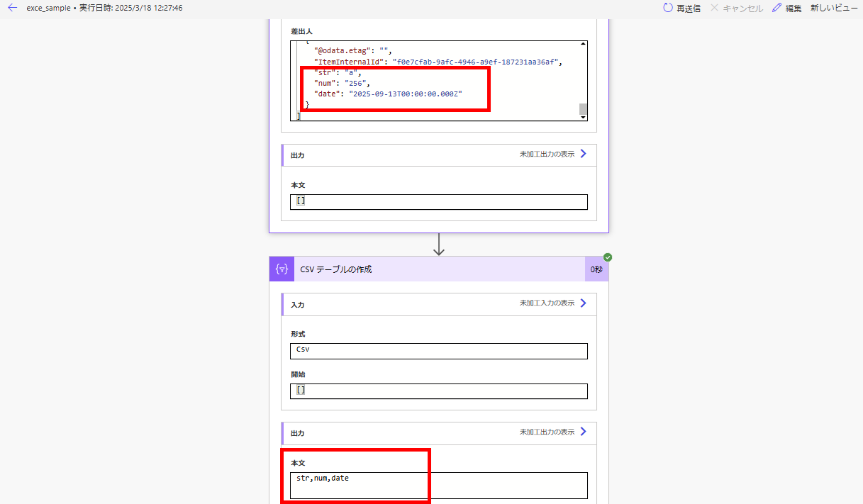
Task: Click the circular refresh icon beside 再送信
Action: click(667, 8)
